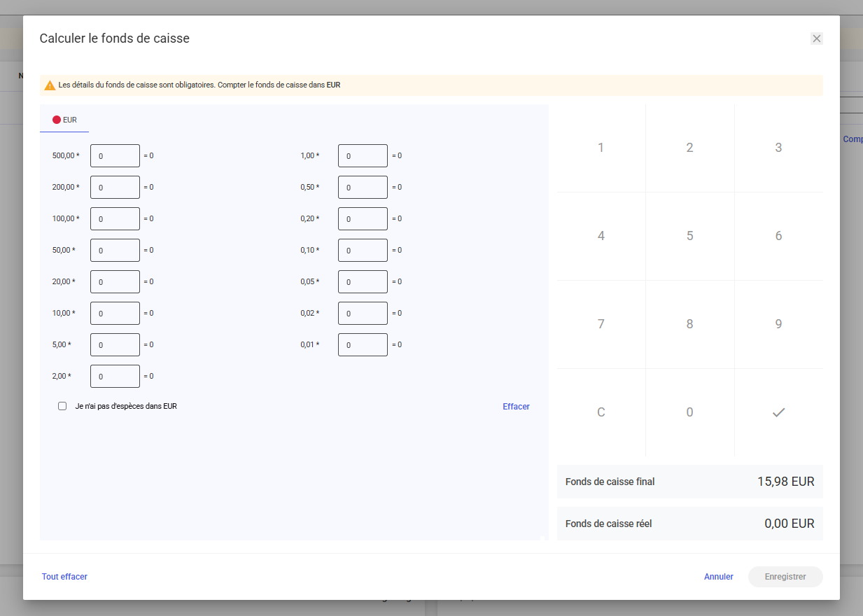Click the 0,02 denomination quantity field
This screenshot has width=863, height=616.
coord(363,313)
